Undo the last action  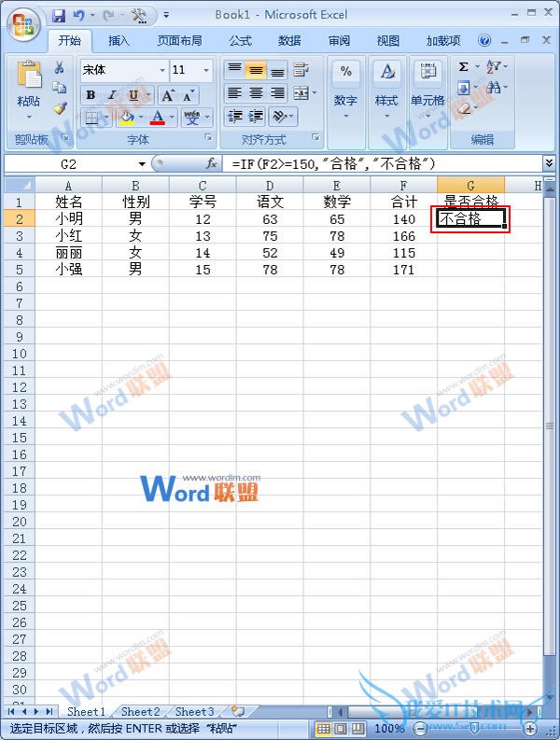point(78,16)
